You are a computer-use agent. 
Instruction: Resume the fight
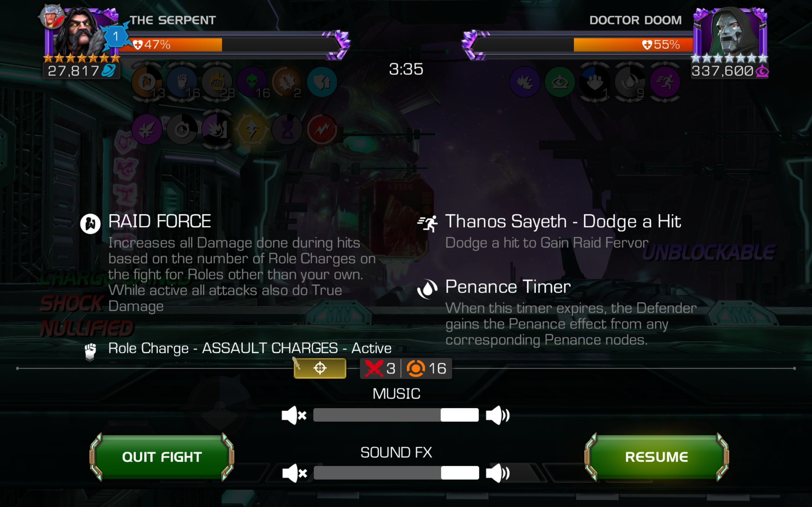pyautogui.click(x=657, y=457)
